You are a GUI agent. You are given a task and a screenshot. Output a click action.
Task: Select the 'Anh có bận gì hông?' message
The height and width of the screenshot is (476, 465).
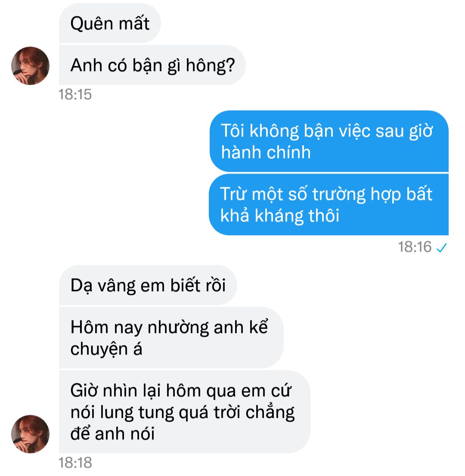coord(152,65)
